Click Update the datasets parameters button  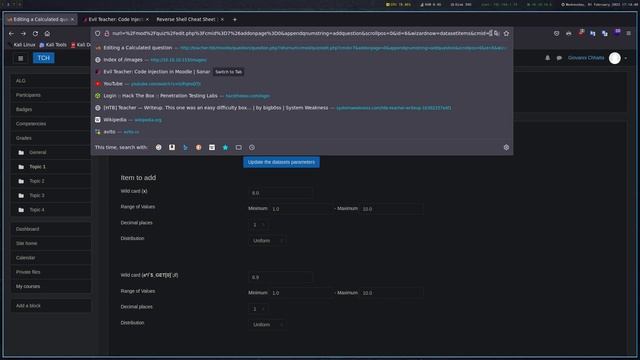click(281, 162)
